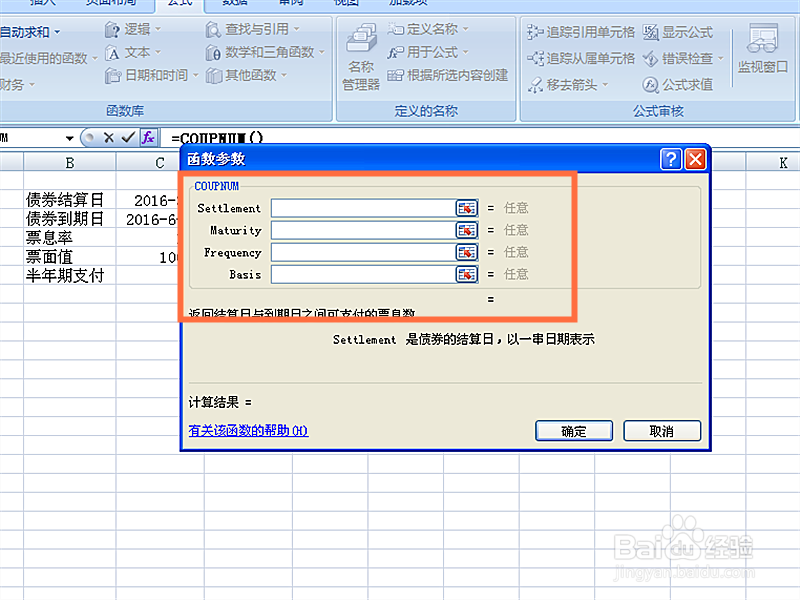The image size is (800, 600).
Task: Open the 名称管理器 (Name Manager)
Action: point(361,57)
